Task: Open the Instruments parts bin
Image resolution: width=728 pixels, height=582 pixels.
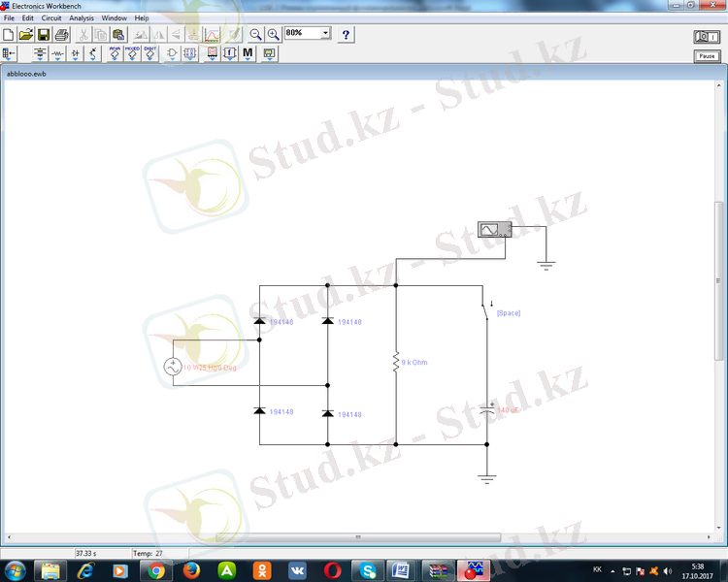Action: click(x=269, y=54)
